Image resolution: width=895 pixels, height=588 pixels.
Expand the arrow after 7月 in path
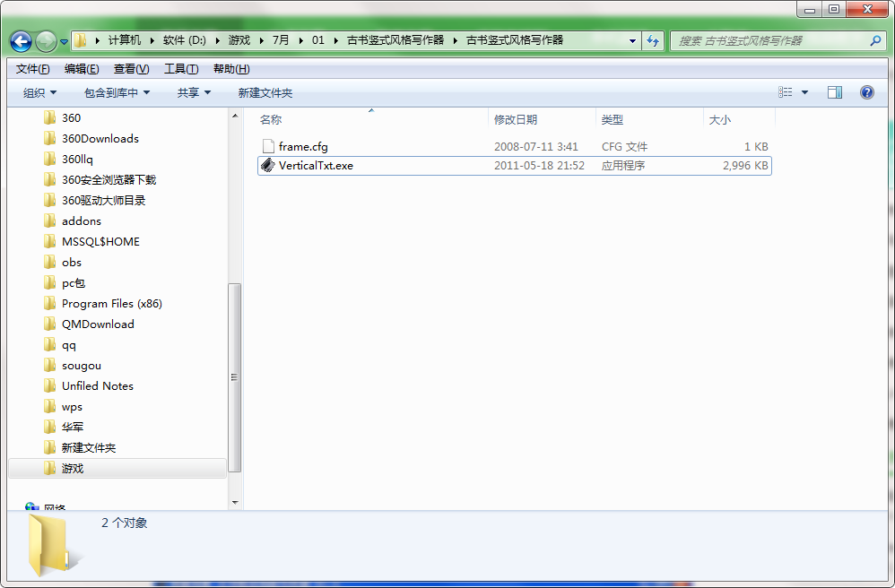(300, 40)
